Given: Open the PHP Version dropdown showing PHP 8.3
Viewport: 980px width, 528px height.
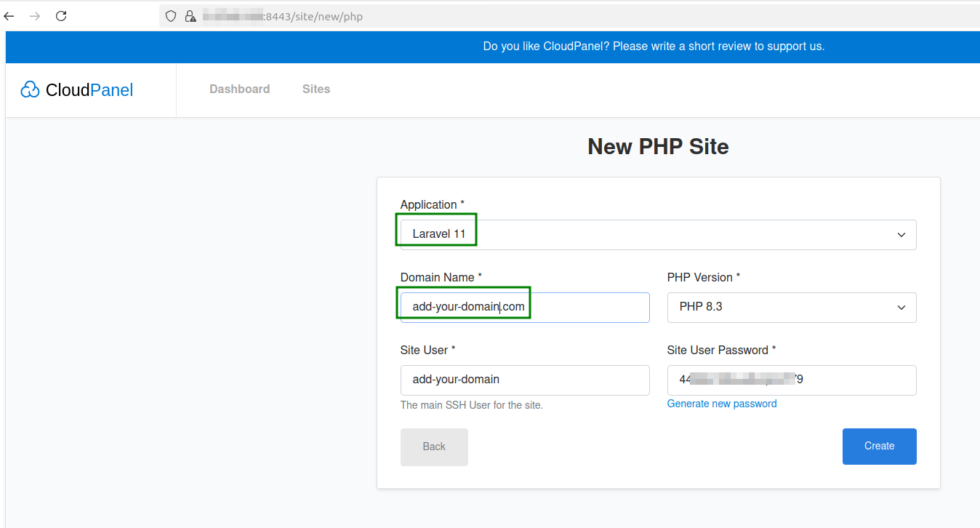Looking at the screenshot, I should click(792, 308).
